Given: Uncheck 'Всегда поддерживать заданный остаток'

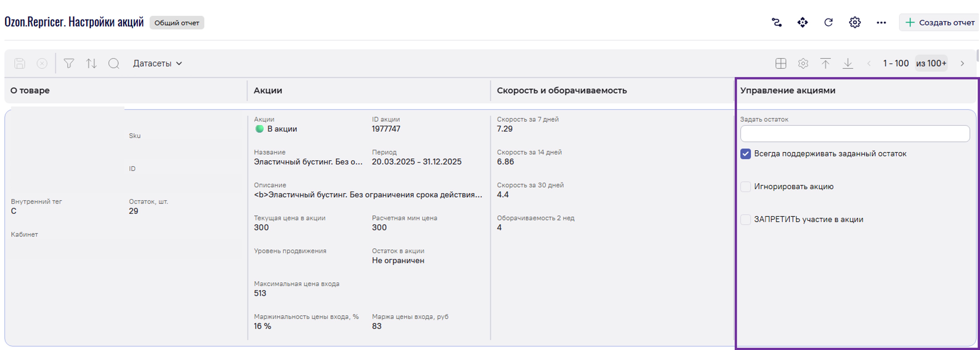Looking at the screenshot, I should (x=746, y=154).
